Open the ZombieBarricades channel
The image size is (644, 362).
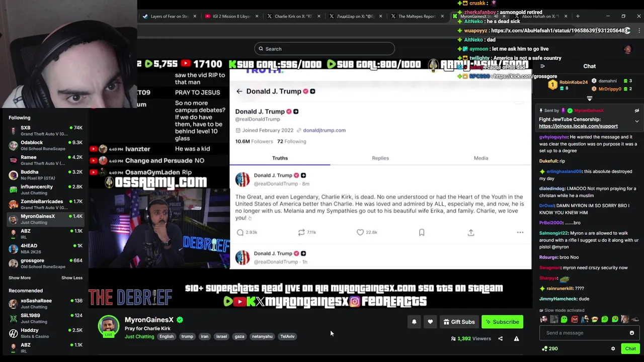click(45, 204)
